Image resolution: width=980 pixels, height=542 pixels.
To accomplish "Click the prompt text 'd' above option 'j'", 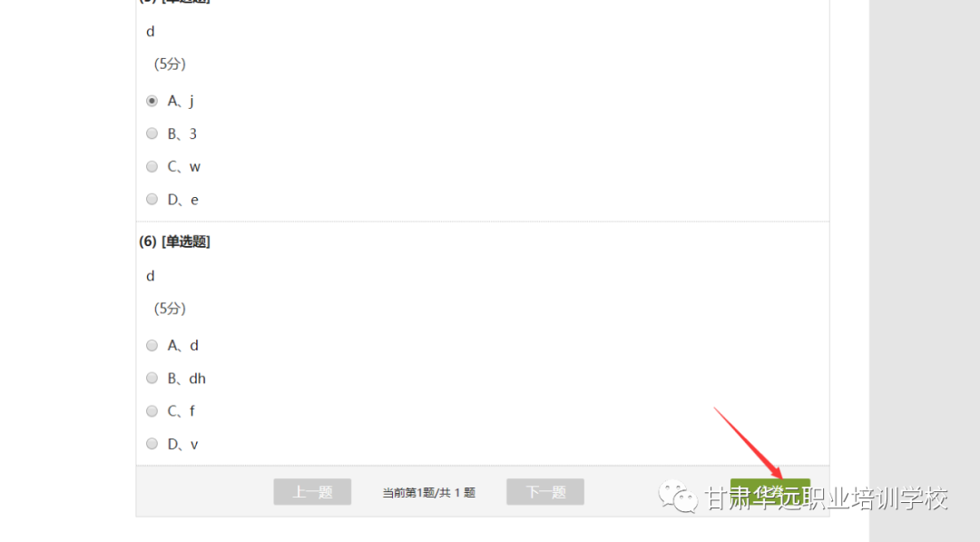I will (x=150, y=31).
